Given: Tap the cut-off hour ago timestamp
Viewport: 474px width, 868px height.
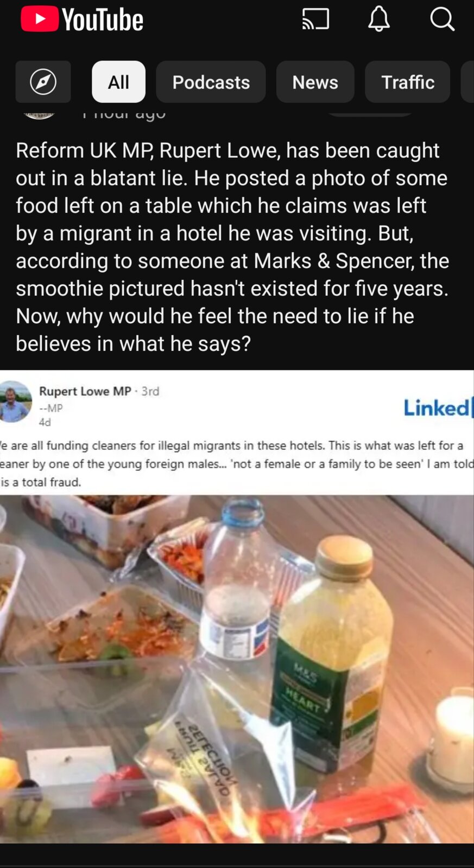Looking at the screenshot, I should pos(124,114).
